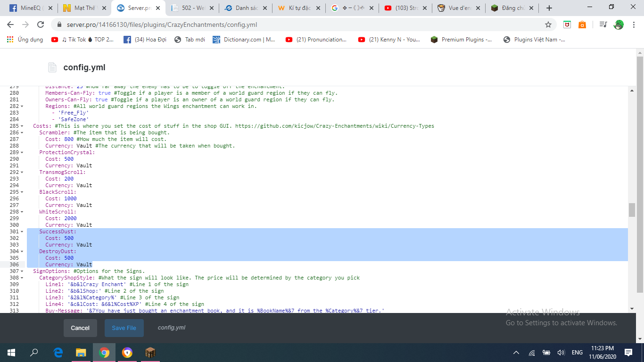Image resolution: width=644 pixels, height=362 pixels.
Task: Bookmark this page with the star icon
Action: (x=548, y=25)
